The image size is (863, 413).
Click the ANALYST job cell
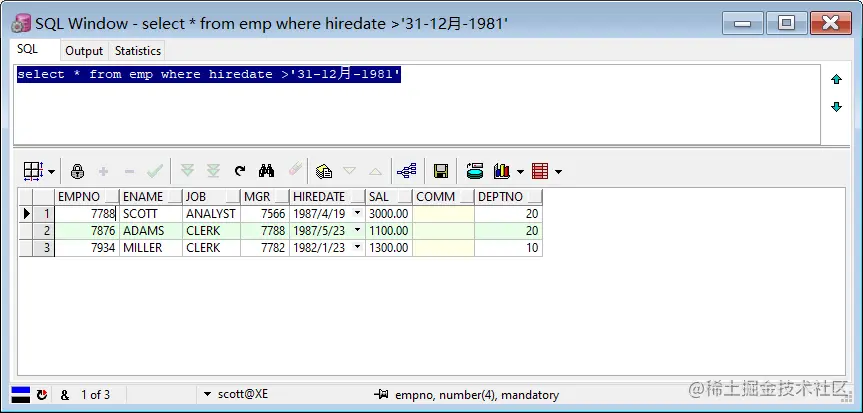coord(211,214)
